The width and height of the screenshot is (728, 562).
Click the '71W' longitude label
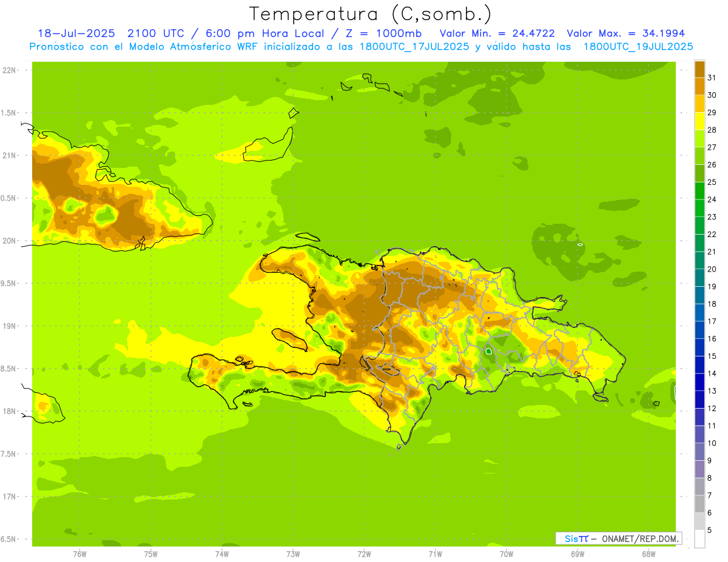(435, 554)
